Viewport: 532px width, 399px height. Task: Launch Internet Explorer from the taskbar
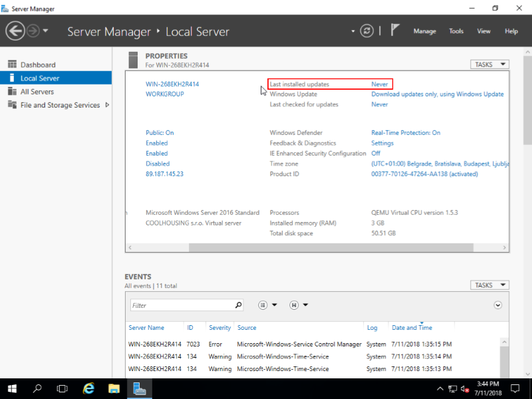(88, 388)
